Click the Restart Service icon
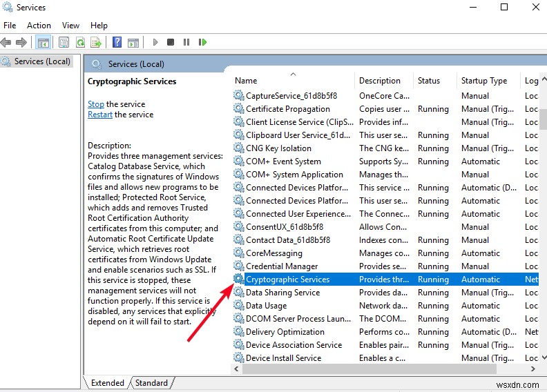The width and height of the screenshot is (547, 392). pyautogui.click(x=202, y=43)
